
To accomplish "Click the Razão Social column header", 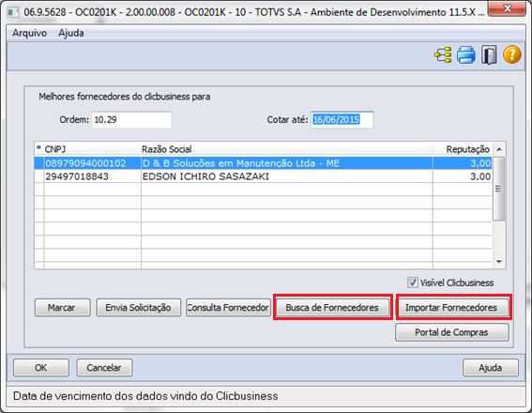I will click(287, 149).
